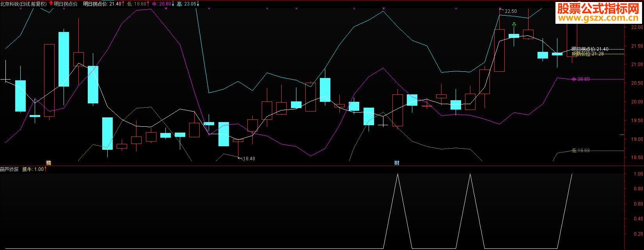Click the 22.50 high price annotation
Viewport: 644px width, 250px height.
tap(511, 11)
